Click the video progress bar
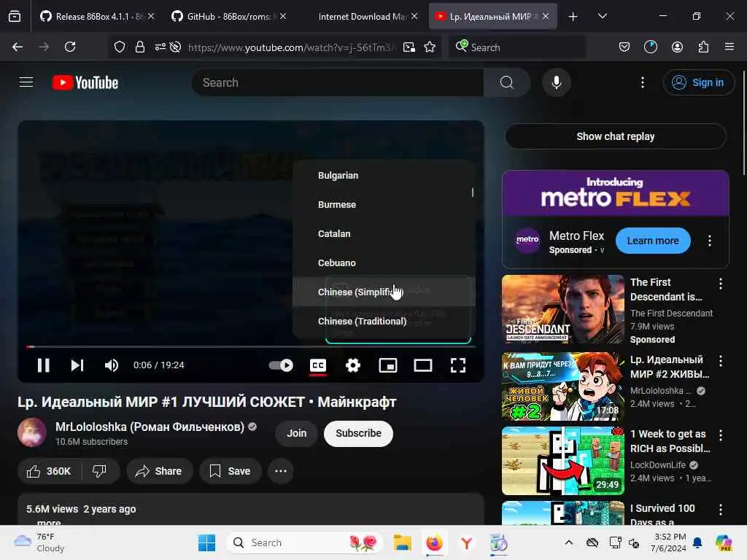 coord(251,346)
